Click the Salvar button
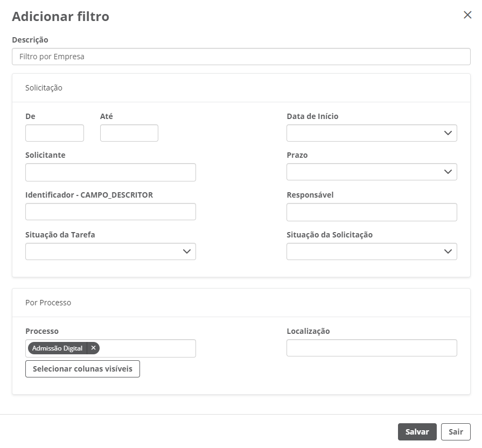 tap(417, 432)
